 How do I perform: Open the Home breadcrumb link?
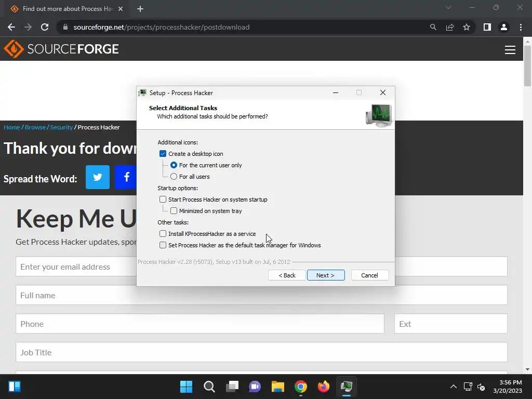pyautogui.click(x=12, y=127)
